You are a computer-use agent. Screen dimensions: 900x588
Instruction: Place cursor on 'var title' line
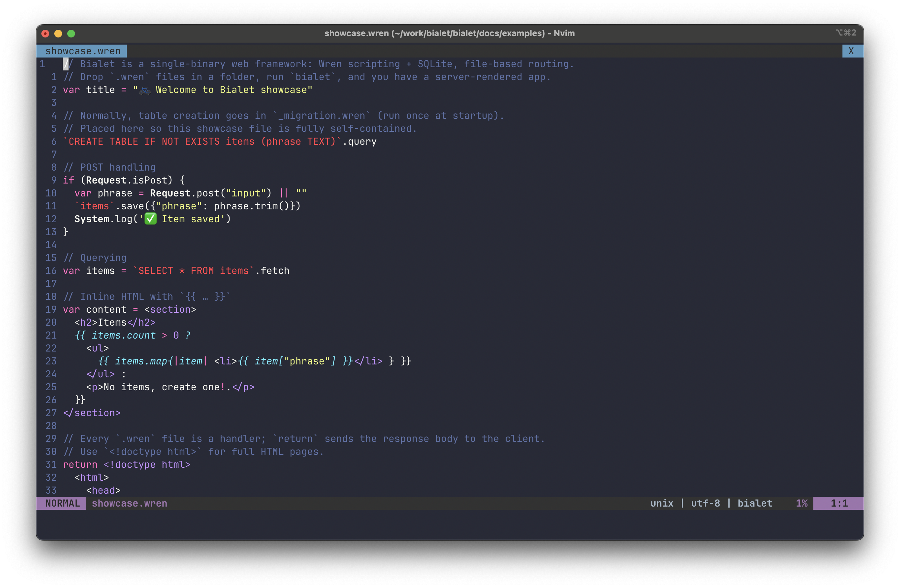[x=187, y=90]
